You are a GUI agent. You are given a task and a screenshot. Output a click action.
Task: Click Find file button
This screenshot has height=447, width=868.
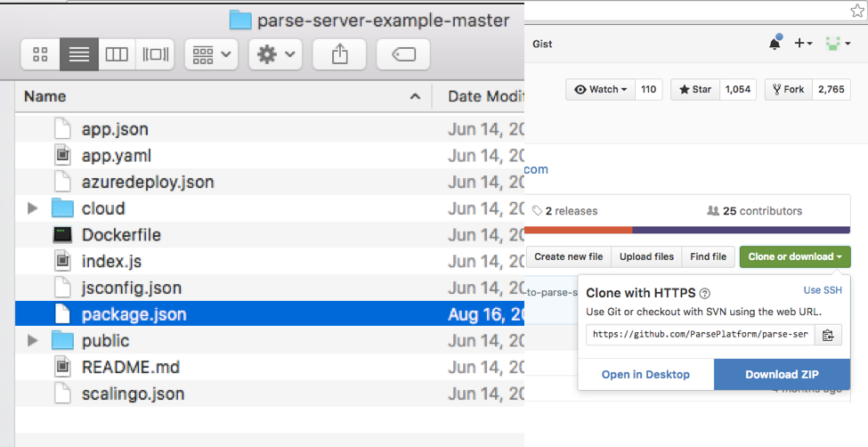point(708,257)
